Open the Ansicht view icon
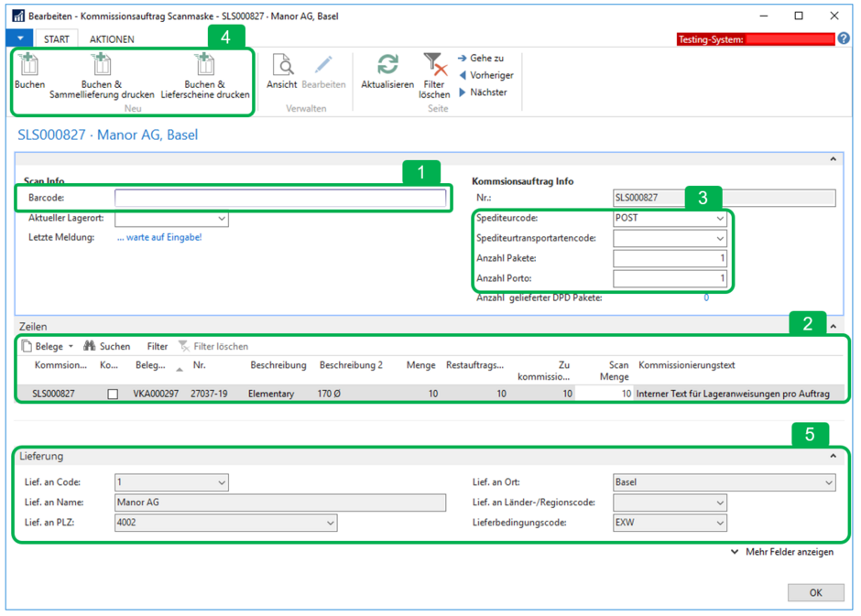 pyautogui.click(x=283, y=65)
